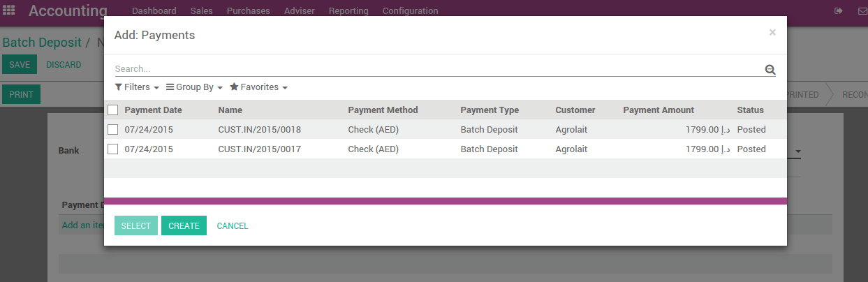Open the messages envelope icon
The image size is (868, 282).
(862, 11)
